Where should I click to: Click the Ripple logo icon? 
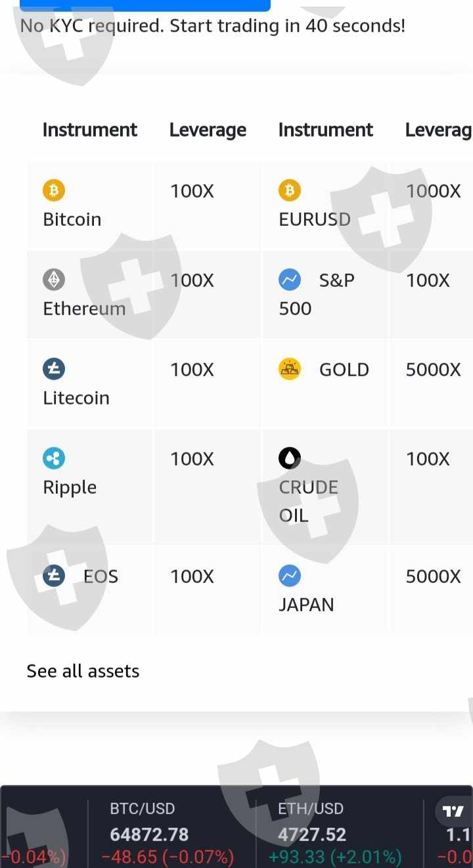tap(54, 459)
